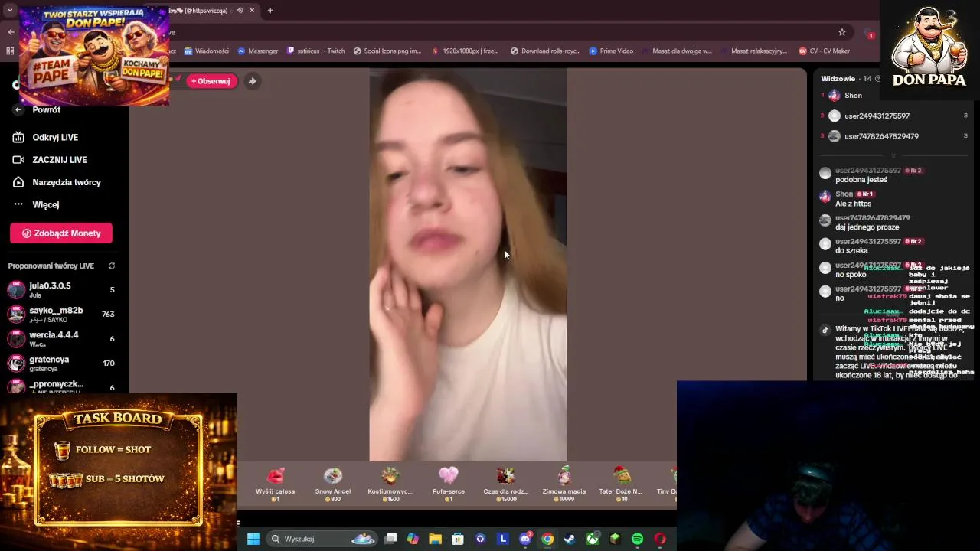Open a new browser tab
The width and height of the screenshot is (980, 551).
pyautogui.click(x=270, y=11)
